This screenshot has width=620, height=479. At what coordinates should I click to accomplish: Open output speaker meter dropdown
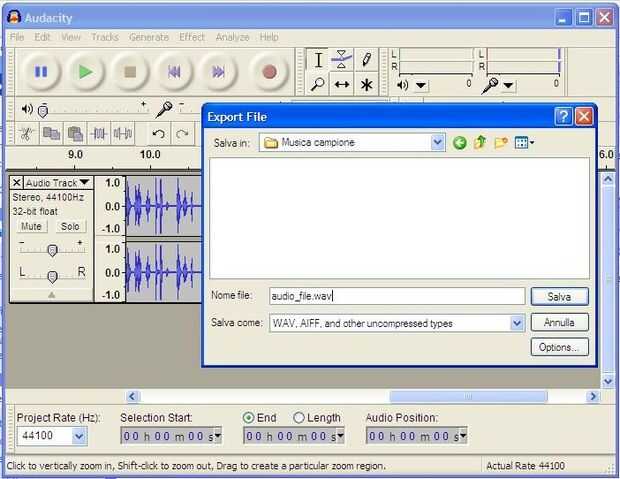(421, 85)
